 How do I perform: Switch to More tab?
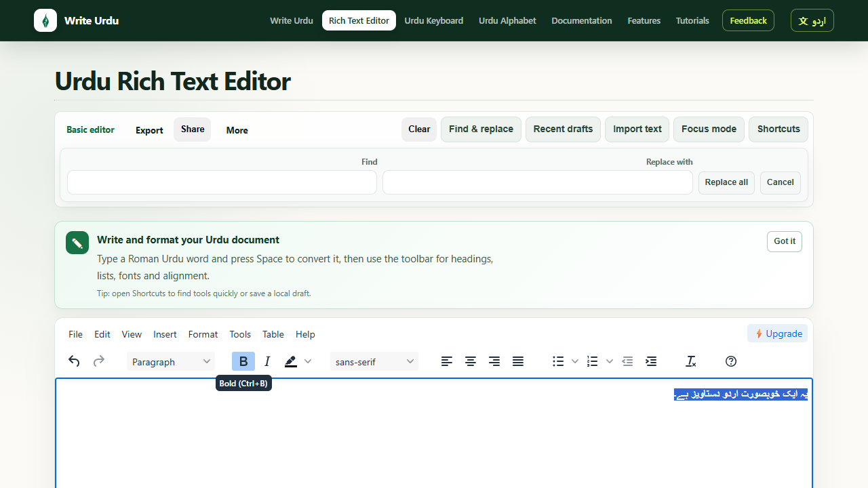point(237,130)
